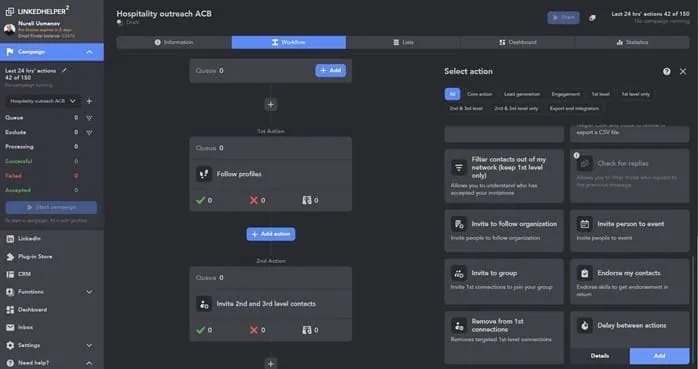Filter the Queue list in the sidebar
Viewport: 698px width, 369px height.
(89, 118)
